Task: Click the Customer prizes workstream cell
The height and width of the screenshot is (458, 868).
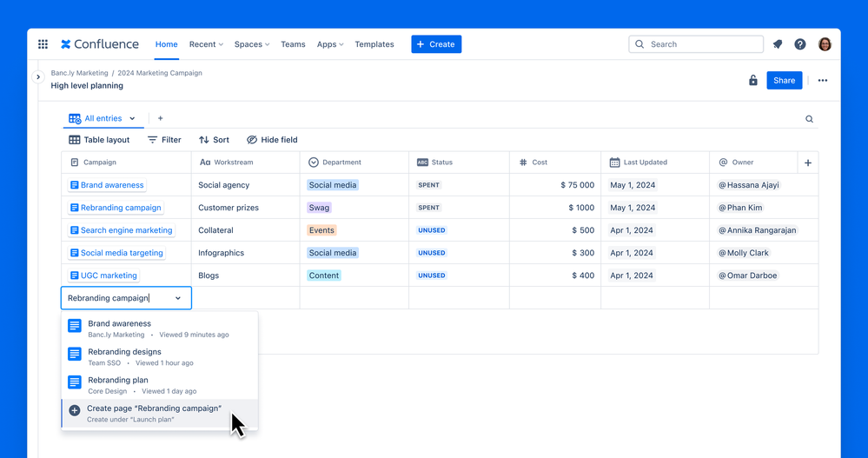Action: pos(245,208)
